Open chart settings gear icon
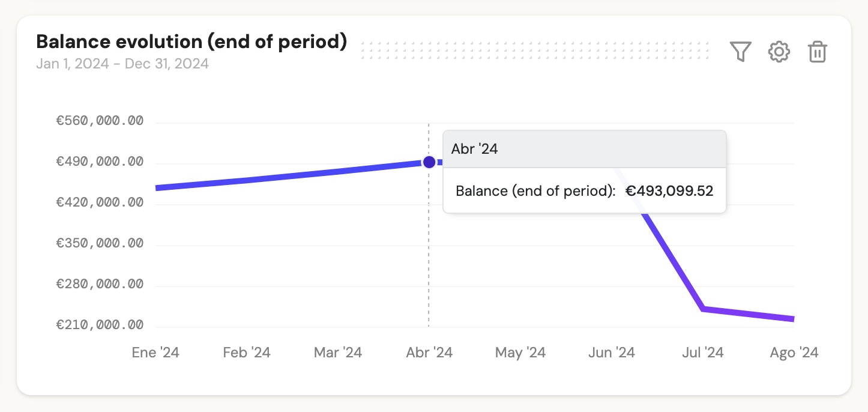This screenshot has width=868, height=412. tap(779, 52)
